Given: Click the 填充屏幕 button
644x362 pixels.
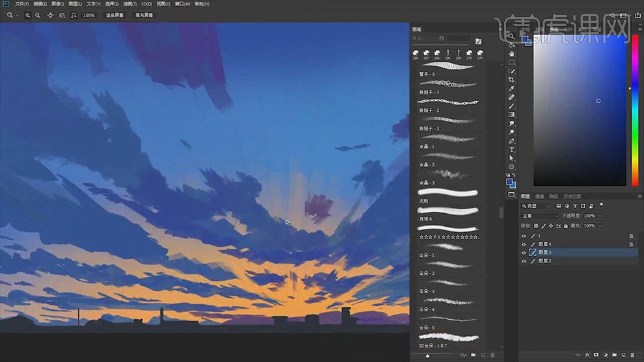Looking at the screenshot, I should [x=144, y=15].
